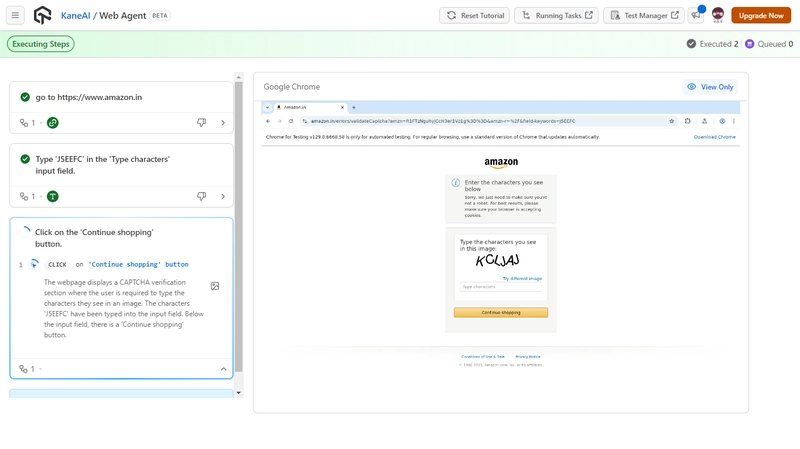Reload the embedded Chrome page

pyautogui.click(x=291, y=121)
